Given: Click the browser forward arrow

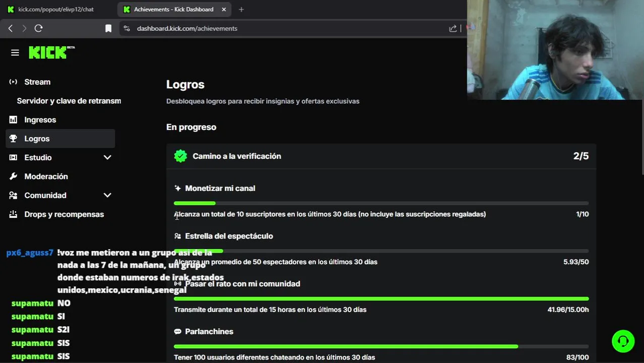Looking at the screenshot, I should point(24,28).
